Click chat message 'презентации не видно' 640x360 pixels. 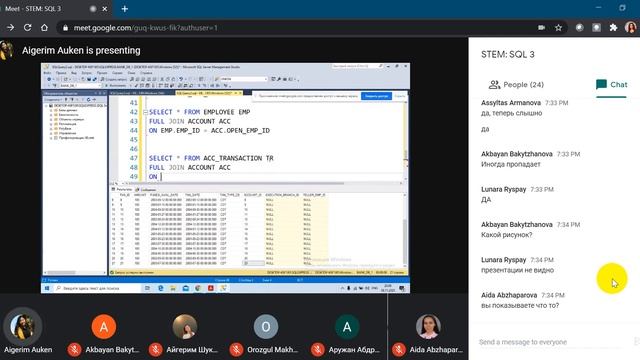pos(517,270)
